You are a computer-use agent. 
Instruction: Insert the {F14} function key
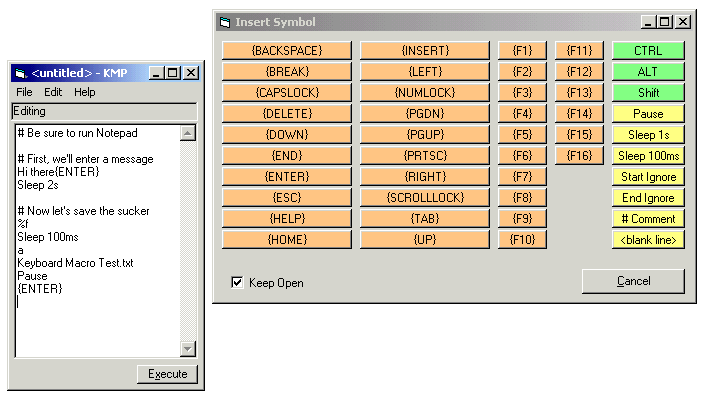point(579,113)
